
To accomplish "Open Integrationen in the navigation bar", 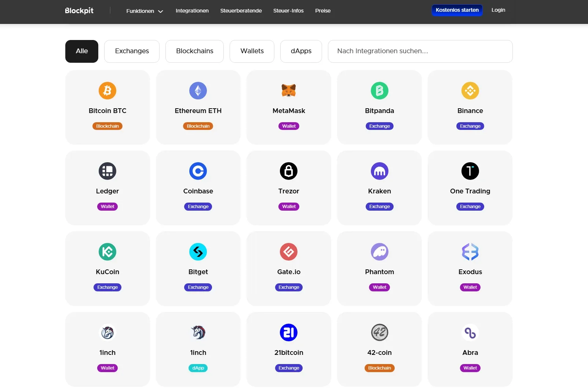I will pyautogui.click(x=192, y=11).
